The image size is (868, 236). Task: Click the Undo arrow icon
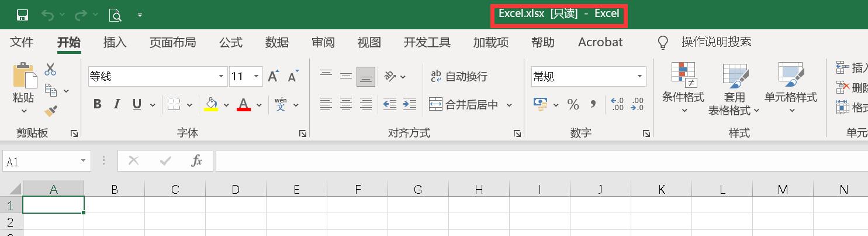(x=47, y=15)
